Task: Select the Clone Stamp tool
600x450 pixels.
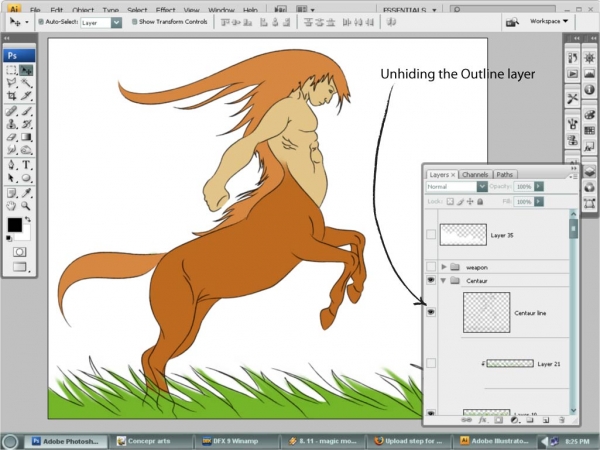Action: [x=11, y=124]
